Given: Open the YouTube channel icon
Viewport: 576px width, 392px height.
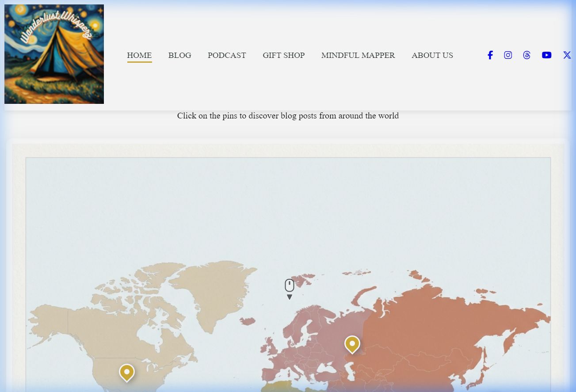Looking at the screenshot, I should [546, 55].
